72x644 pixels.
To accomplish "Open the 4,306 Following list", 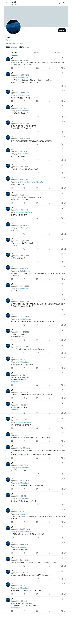I will pos(11,47).
